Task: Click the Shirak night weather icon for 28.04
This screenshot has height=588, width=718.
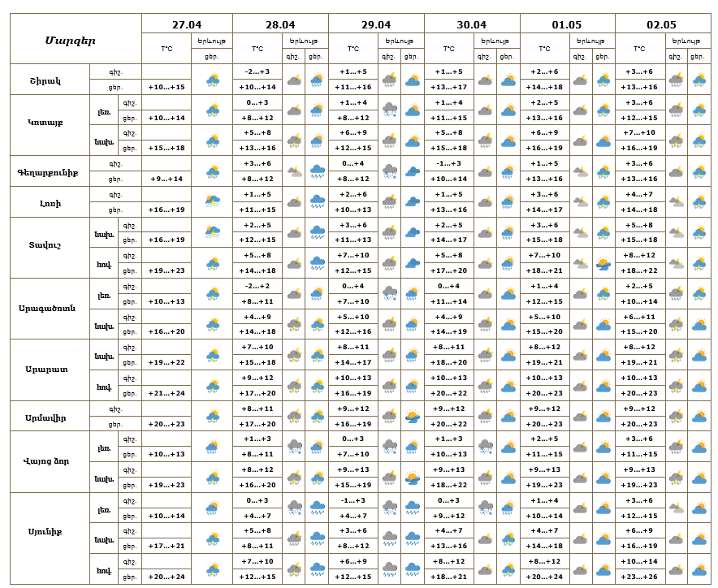Action: tap(294, 80)
